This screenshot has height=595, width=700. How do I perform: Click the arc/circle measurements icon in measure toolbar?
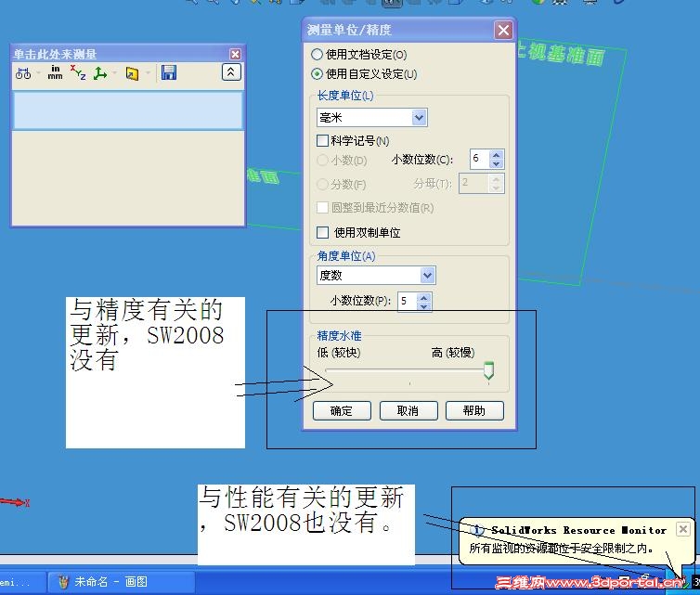pyautogui.click(x=23, y=73)
